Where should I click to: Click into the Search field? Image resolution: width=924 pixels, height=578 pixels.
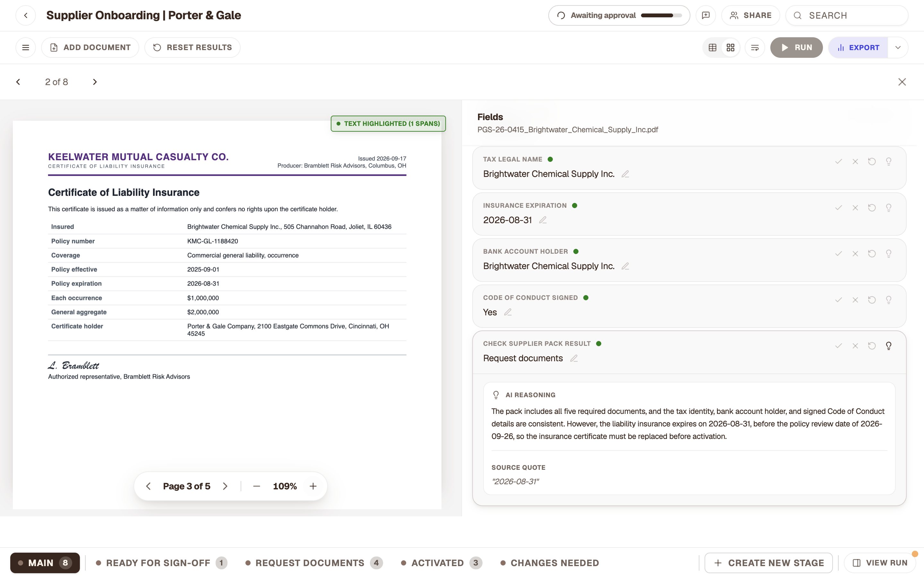point(847,15)
